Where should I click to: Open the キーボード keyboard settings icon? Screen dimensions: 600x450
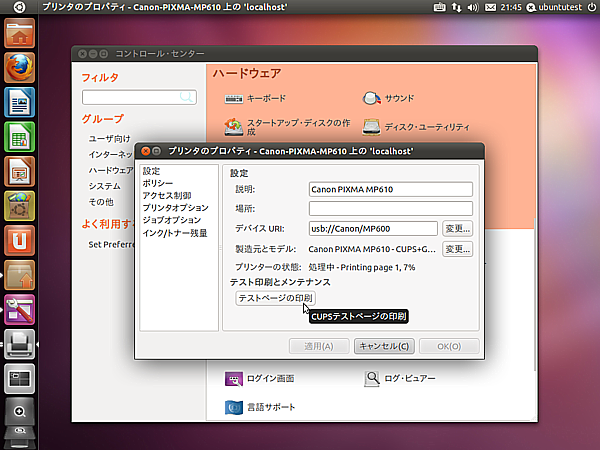pyautogui.click(x=234, y=99)
